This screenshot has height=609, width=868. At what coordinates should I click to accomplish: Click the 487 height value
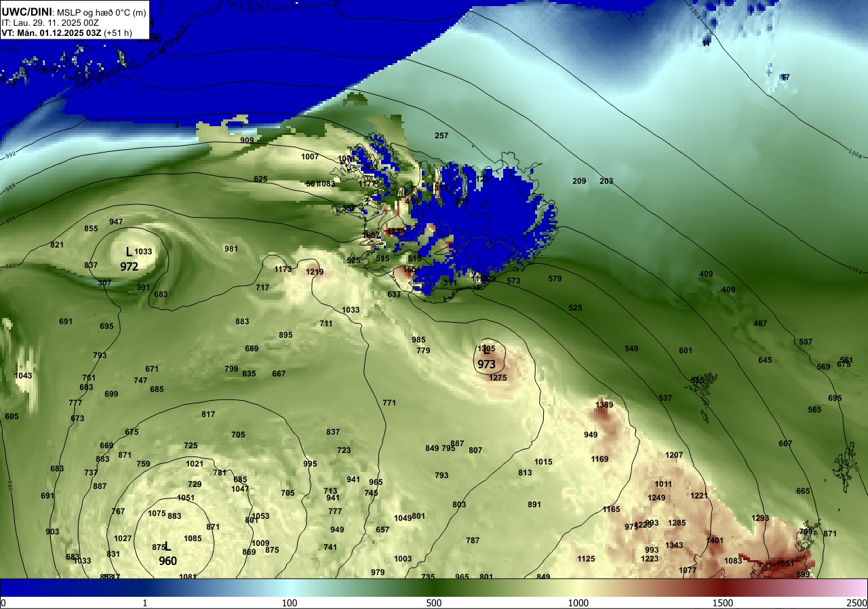click(760, 323)
